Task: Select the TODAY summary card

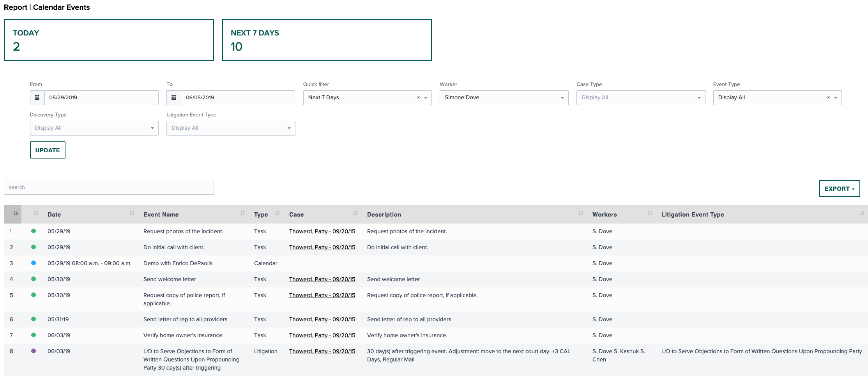Action: [x=109, y=39]
